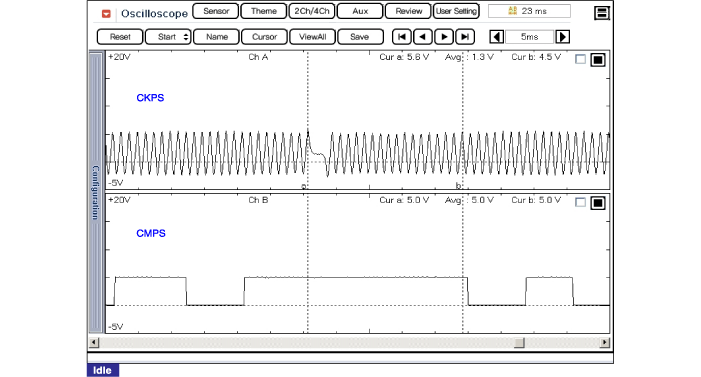Viewport: 701px width, 377px height.
Task: Expand the vertical Configuration side panel
Action: click(95, 192)
